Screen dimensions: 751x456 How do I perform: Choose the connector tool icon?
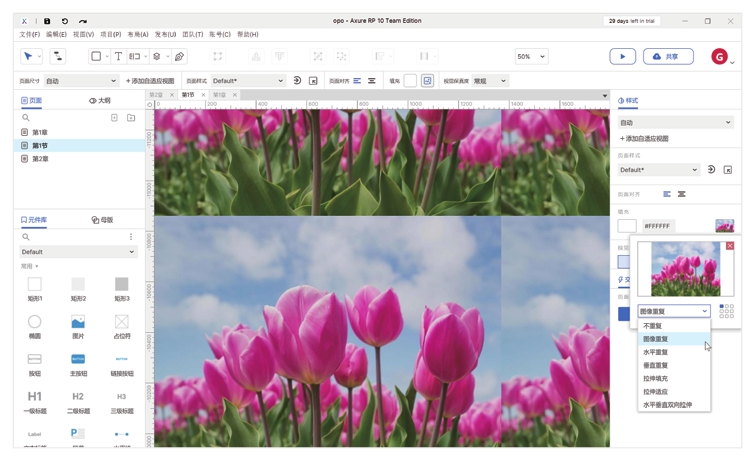(x=58, y=57)
